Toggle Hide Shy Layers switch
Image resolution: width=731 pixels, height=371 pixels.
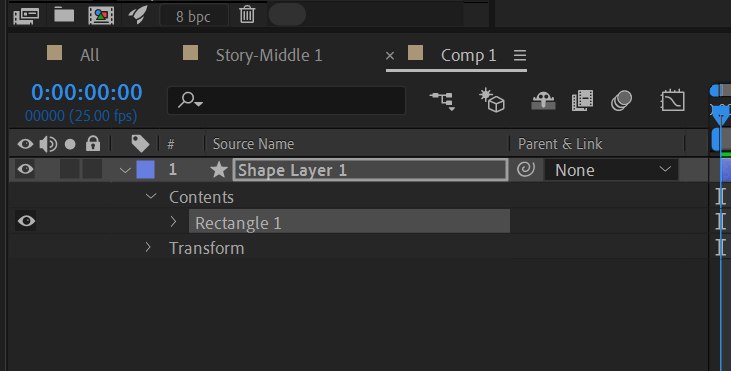pyautogui.click(x=543, y=101)
